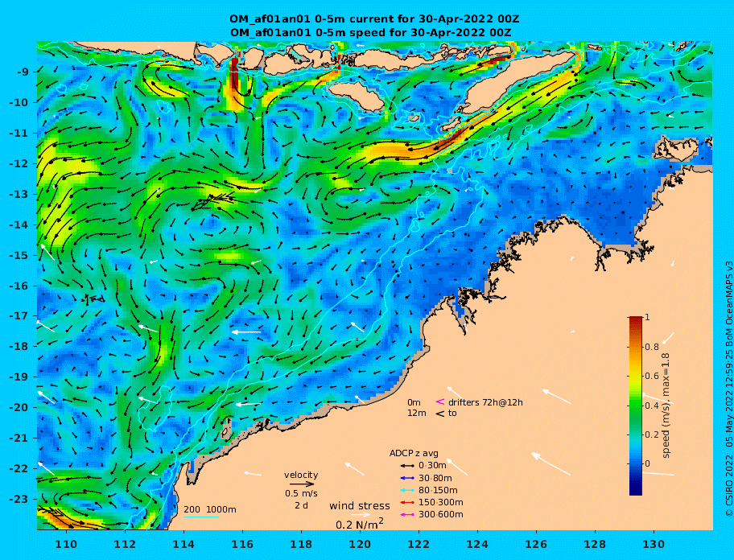
Task: Click the '0.2 N/m2' wind stress value
Action: [x=360, y=524]
